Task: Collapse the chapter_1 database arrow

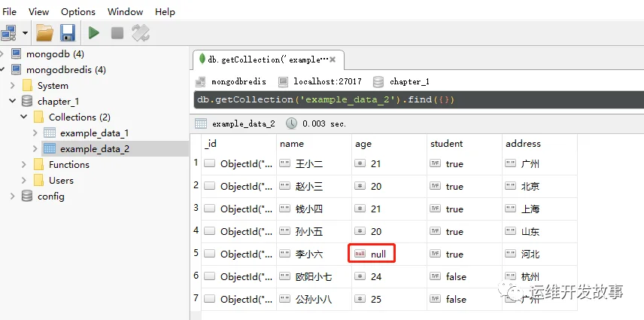Action: 13,101
